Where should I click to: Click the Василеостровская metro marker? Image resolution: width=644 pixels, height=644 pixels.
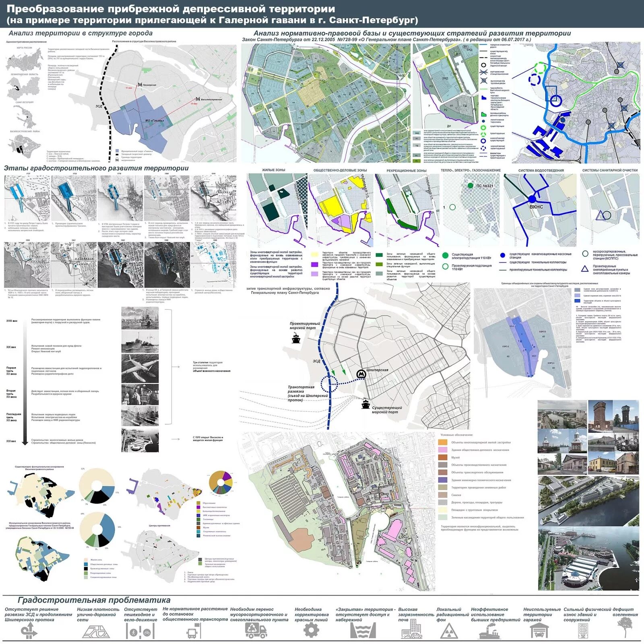point(198,99)
